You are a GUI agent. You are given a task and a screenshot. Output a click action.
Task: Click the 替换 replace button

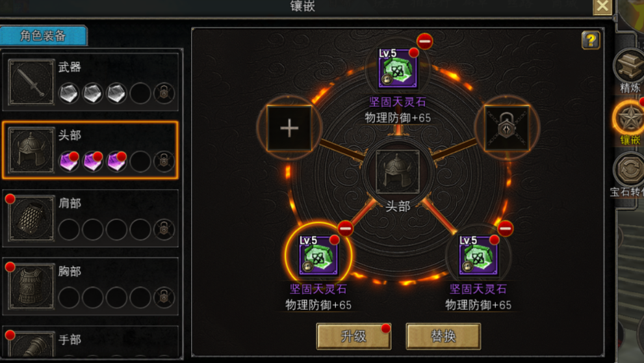click(443, 336)
